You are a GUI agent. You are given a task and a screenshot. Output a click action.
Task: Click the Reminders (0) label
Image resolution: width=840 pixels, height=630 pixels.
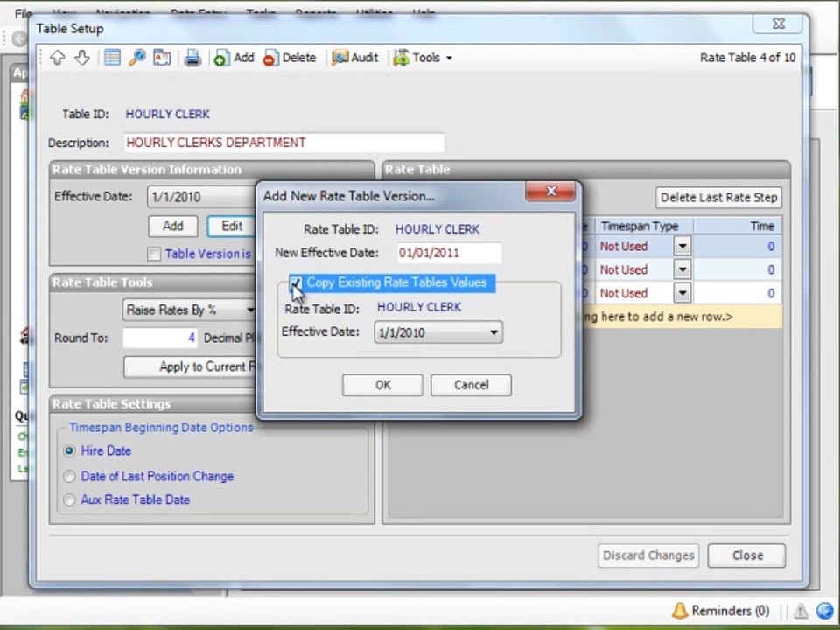730,611
